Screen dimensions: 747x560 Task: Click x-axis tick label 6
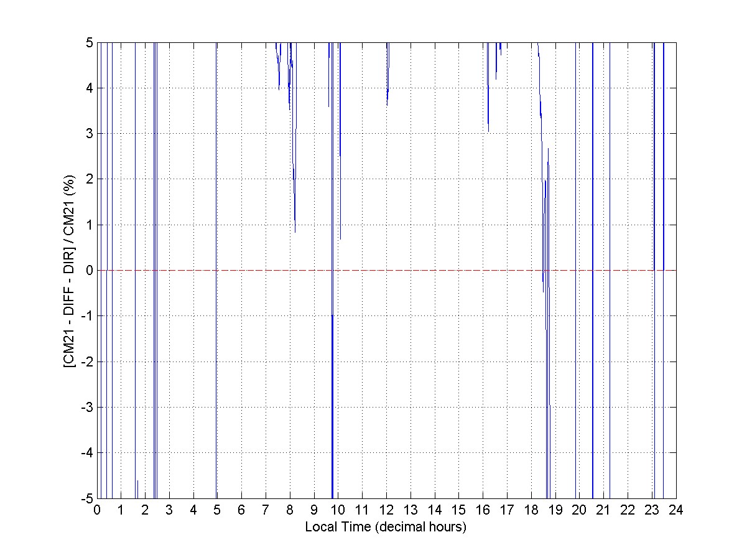point(241,510)
